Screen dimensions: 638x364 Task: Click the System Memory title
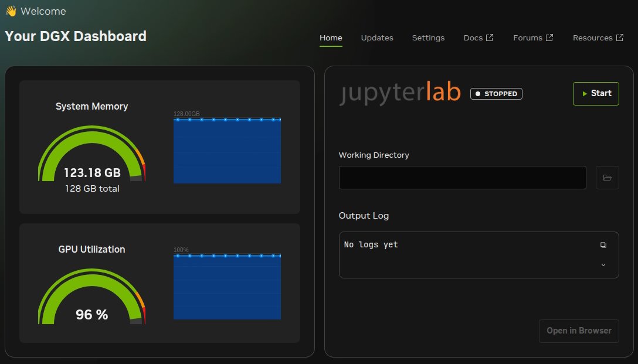[91, 106]
